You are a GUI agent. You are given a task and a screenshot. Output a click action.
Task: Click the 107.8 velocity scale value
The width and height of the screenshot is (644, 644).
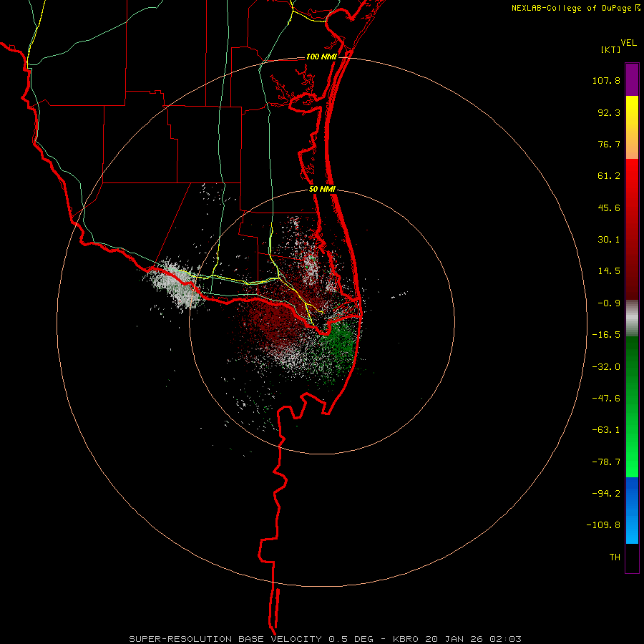[x=606, y=80]
